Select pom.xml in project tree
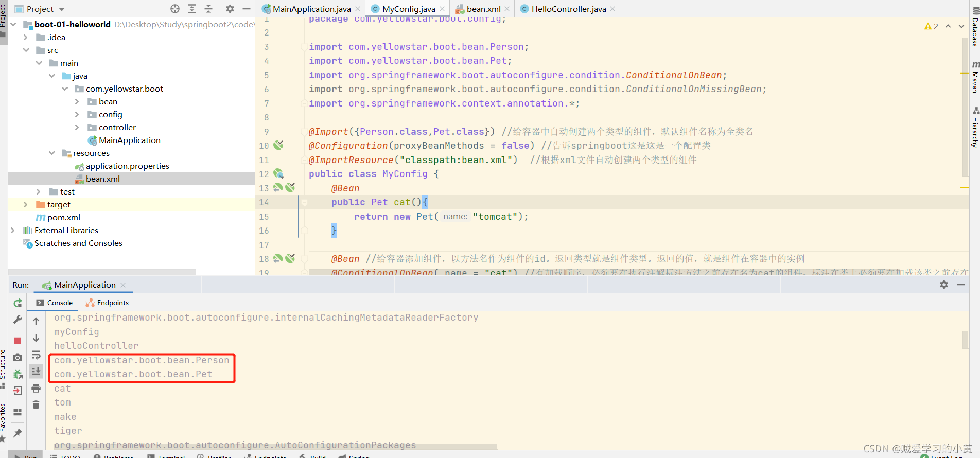Screen dimensions: 980x458 58,217
